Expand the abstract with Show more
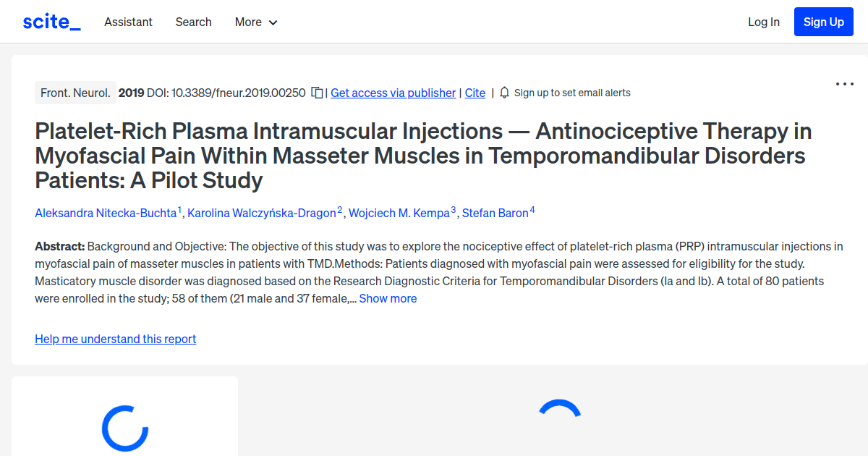The image size is (868, 456). point(388,298)
